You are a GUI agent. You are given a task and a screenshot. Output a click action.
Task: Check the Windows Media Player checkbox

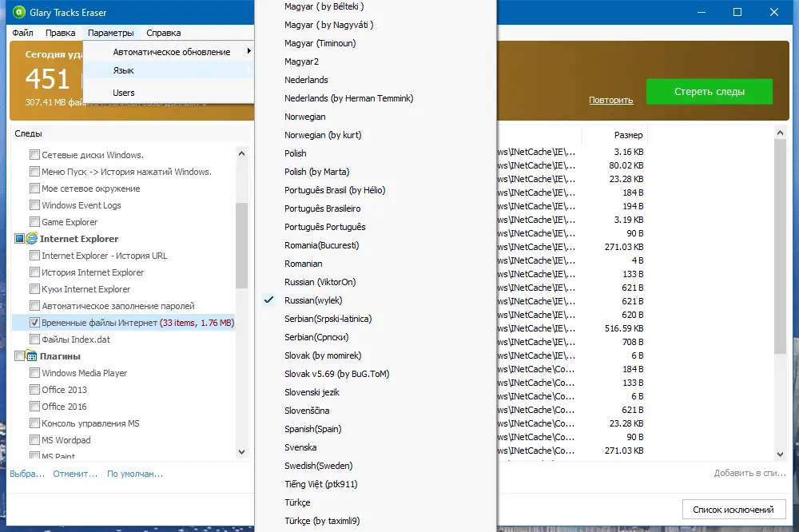(x=34, y=372)
